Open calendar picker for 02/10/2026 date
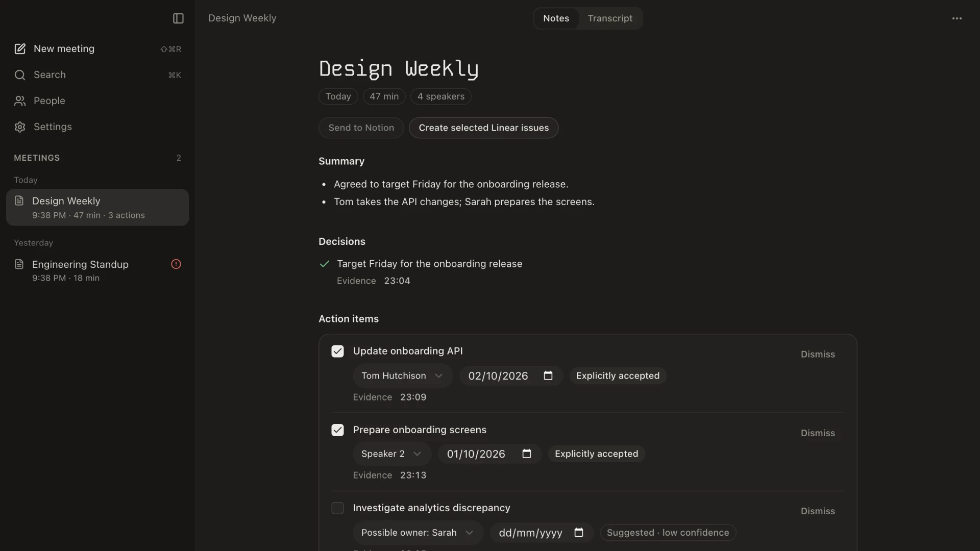The width and height of the screenshot is (980, 551). click(548, 375)
